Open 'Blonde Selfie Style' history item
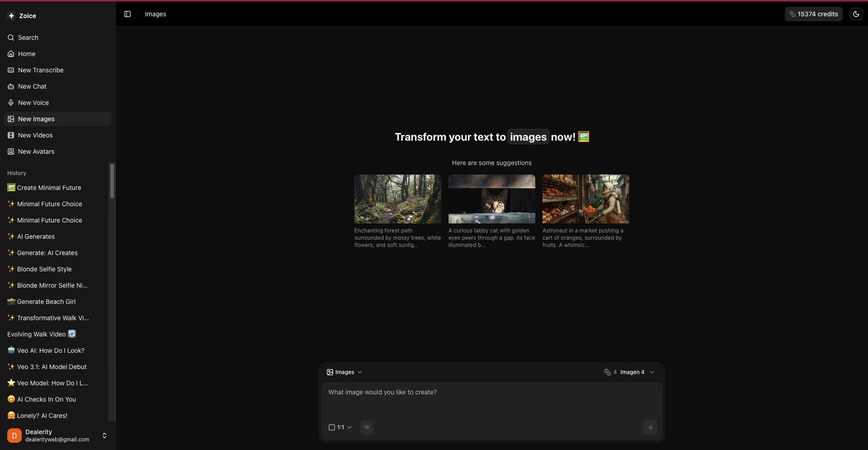The width and height of the screenshot is (868, 450). [44, 269]
